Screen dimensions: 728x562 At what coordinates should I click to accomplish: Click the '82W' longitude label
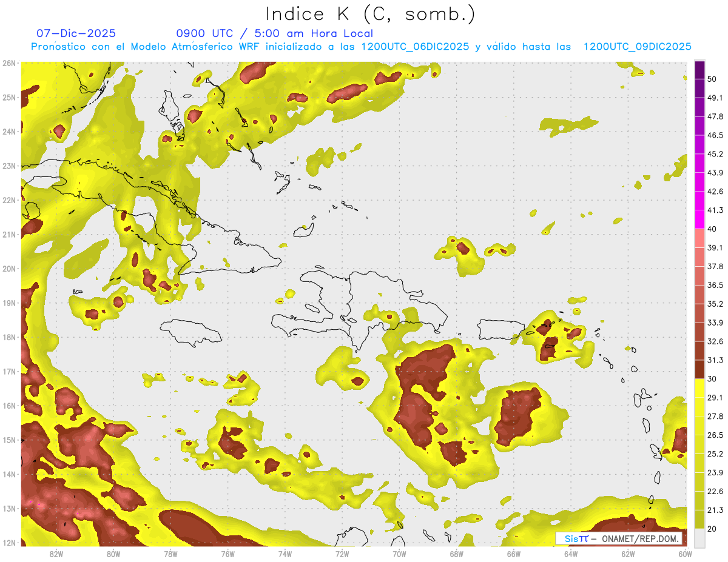click(x=56, y=554)
